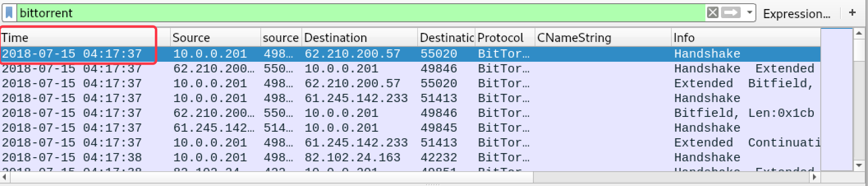
Task: Click the horizontal scrollbar thumb
Action: pyautogui.click(x=271, y=177)
